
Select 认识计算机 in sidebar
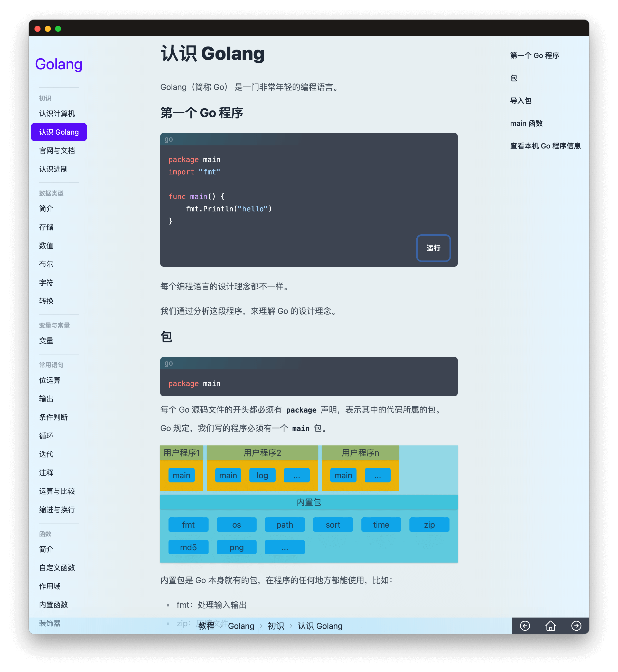coord(57,114)
